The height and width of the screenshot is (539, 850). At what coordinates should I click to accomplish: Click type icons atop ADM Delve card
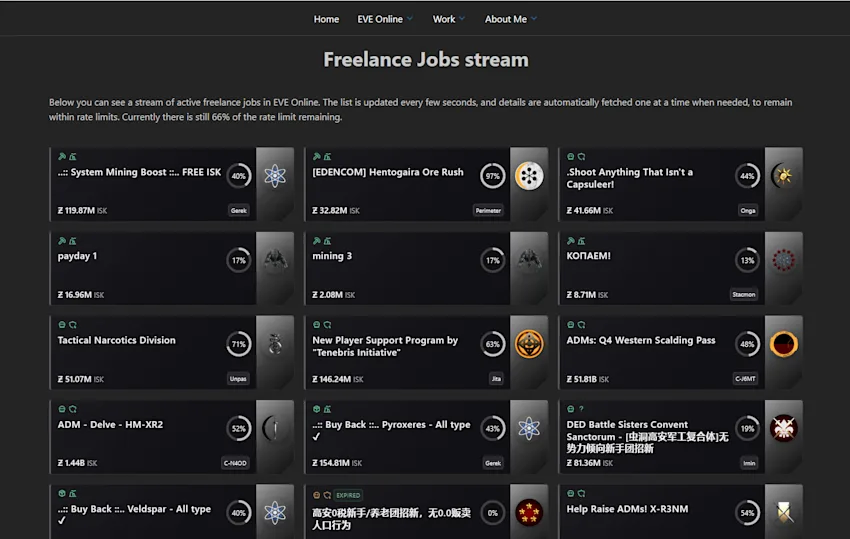67,409
